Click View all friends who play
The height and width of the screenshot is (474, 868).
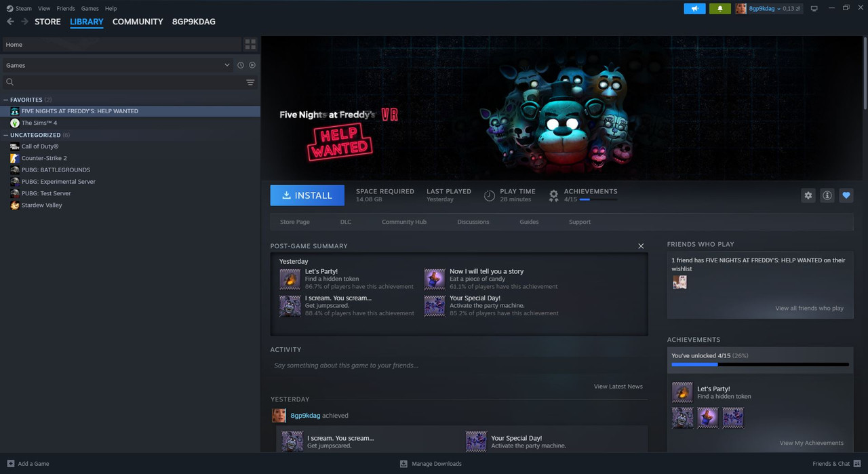pyautogui.click(x=810, y=309)
